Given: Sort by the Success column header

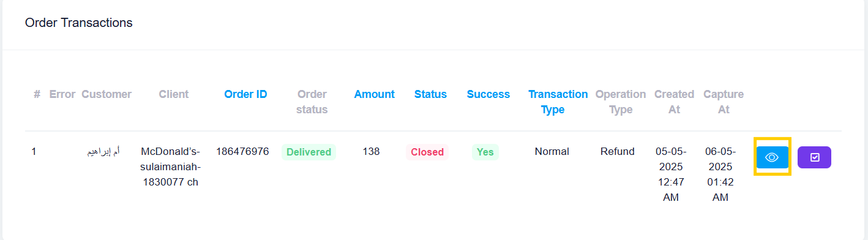Looking at the screenshot, I should point(488,94).
